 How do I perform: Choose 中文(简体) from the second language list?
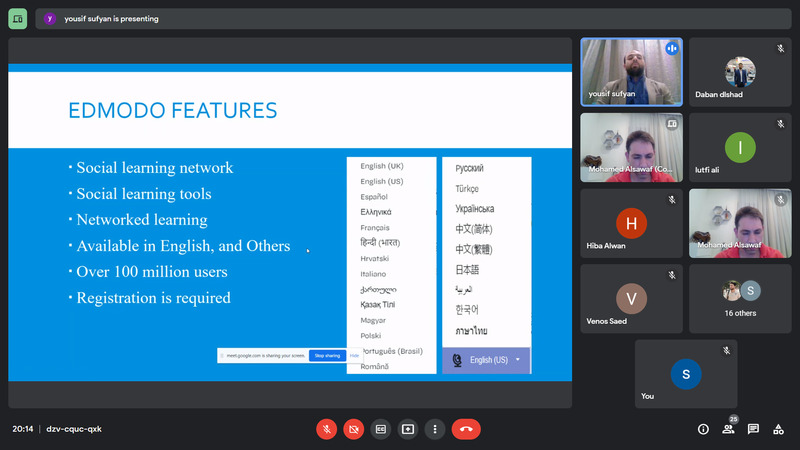[x=473, y=229]
